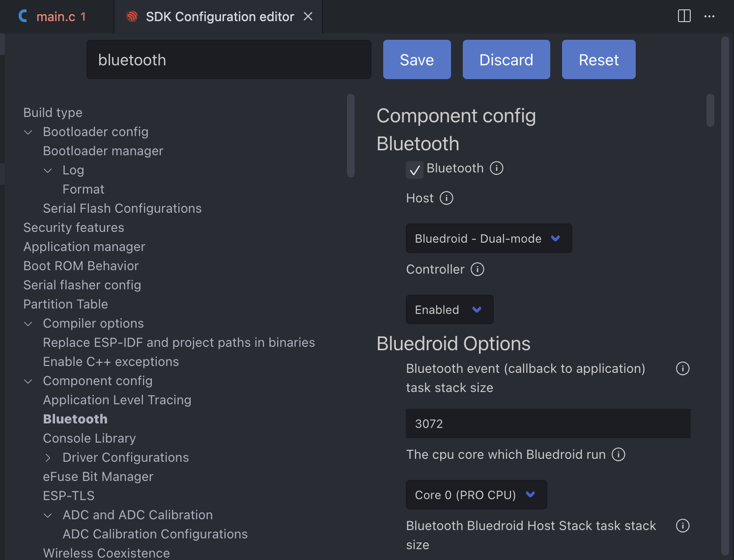Image resolution: width=734 pixels, height=560 pixels.
Task: Show info for cpu core Bluedroid run
Action: tap(619, 454)
